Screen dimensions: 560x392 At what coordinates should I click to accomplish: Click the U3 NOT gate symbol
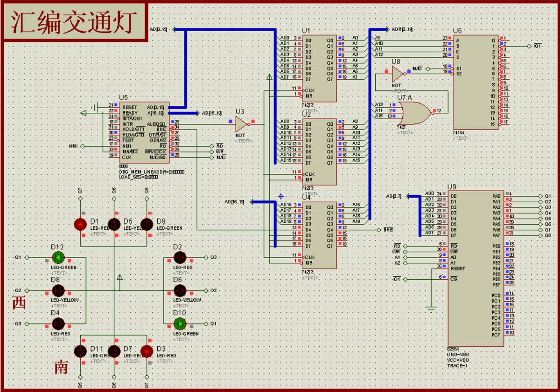[242, 124]
